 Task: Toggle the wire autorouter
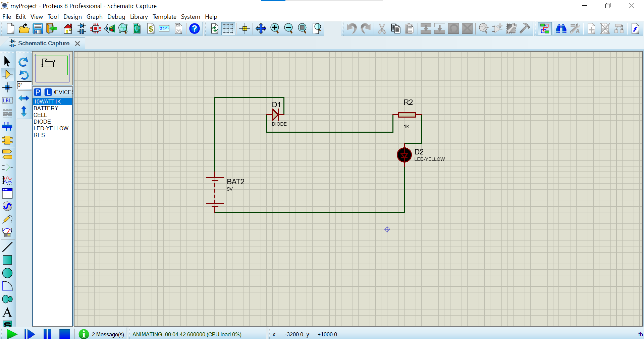click(545, 29)
